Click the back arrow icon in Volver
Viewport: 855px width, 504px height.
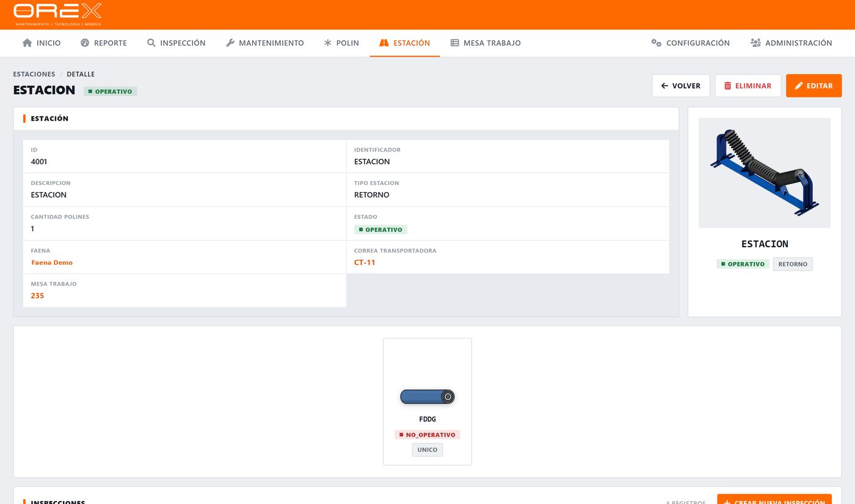click(x=665, y=86)
